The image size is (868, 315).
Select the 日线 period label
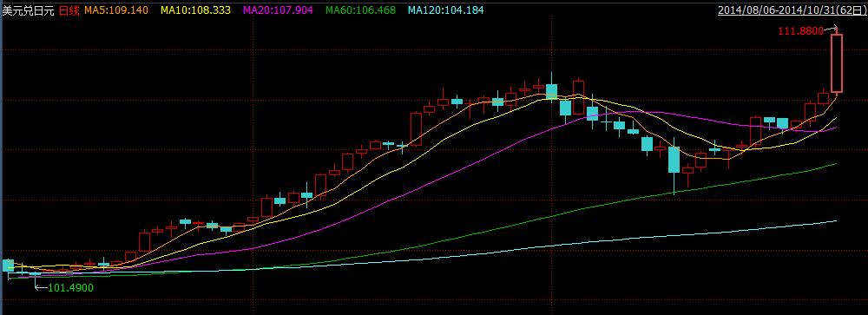click(69, 10)
